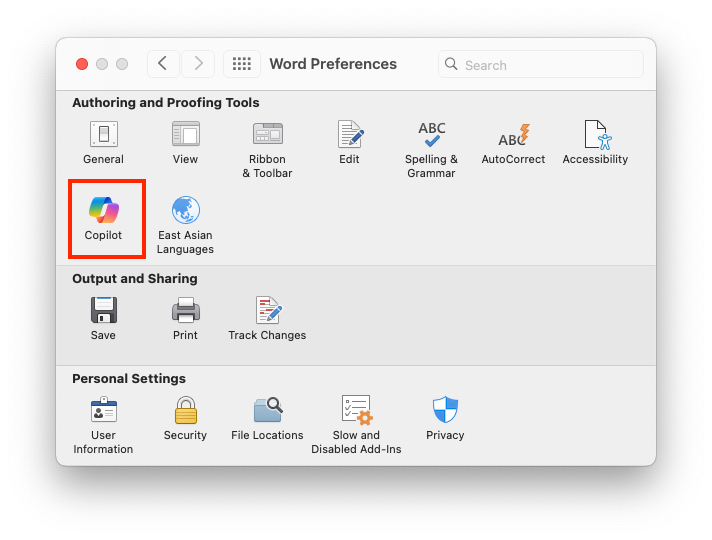Open User Information pane
The width and height of the screenshot is (712, 540).
(103, 411)
